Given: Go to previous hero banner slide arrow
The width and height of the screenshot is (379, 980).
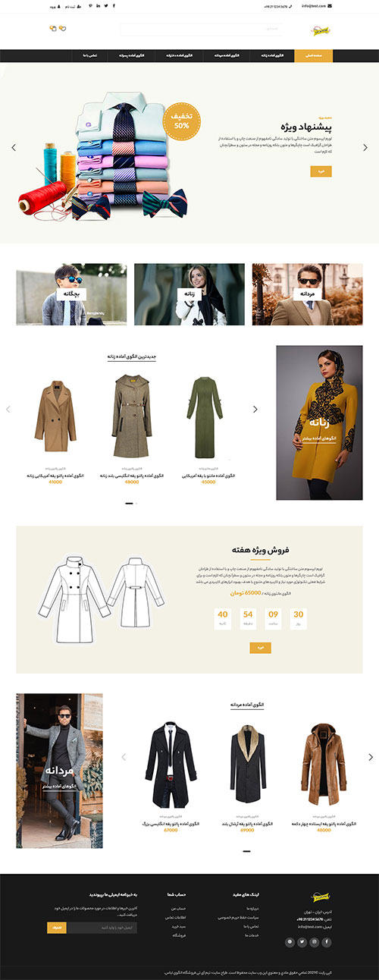Looking at the screenshot, I should 14,147.
